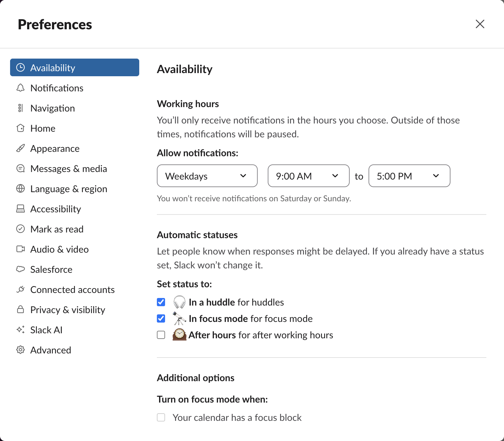
Task: Click the house icon next to Home
Action: click(x=20, y=128)
